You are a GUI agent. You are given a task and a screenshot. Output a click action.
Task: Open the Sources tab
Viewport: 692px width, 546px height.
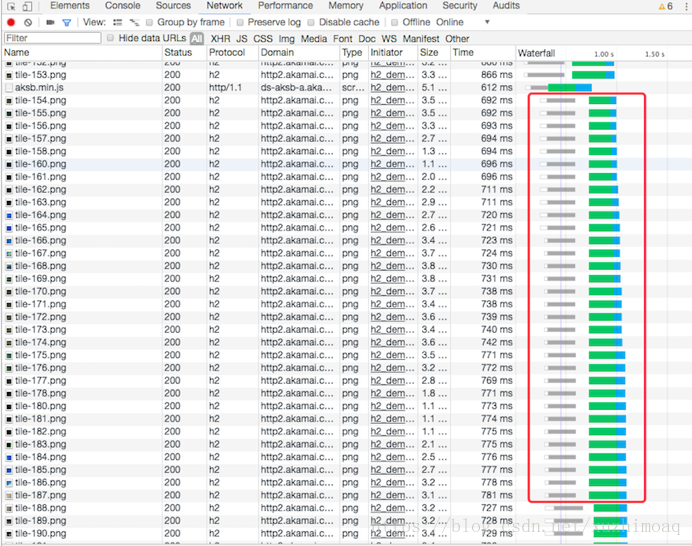click(173, 6)
